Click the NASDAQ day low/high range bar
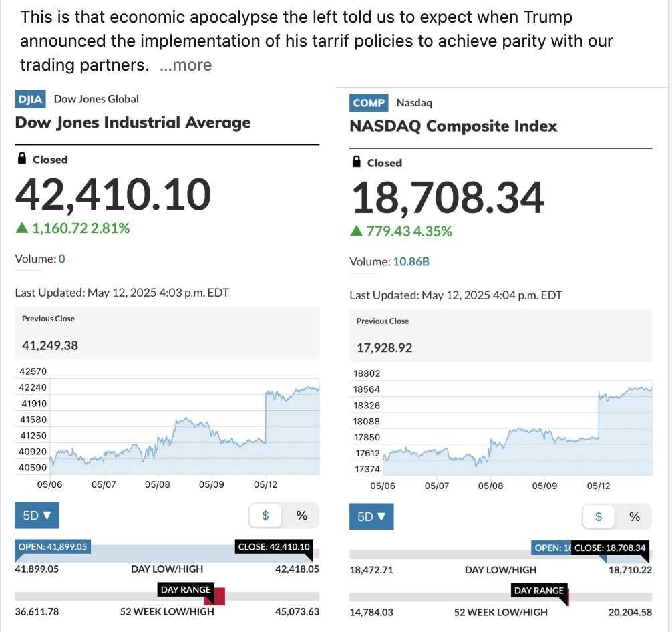Screen dimensions: 672x632 click(500, 555)
